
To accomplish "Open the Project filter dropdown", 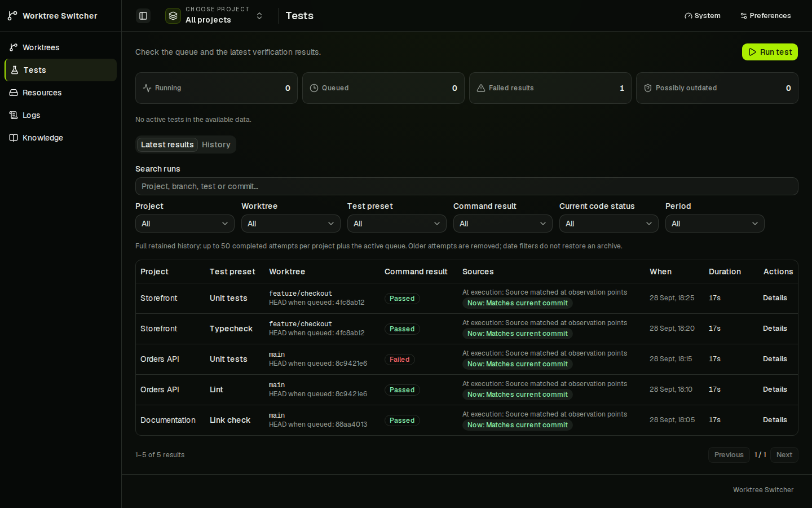I will [185, 224].
